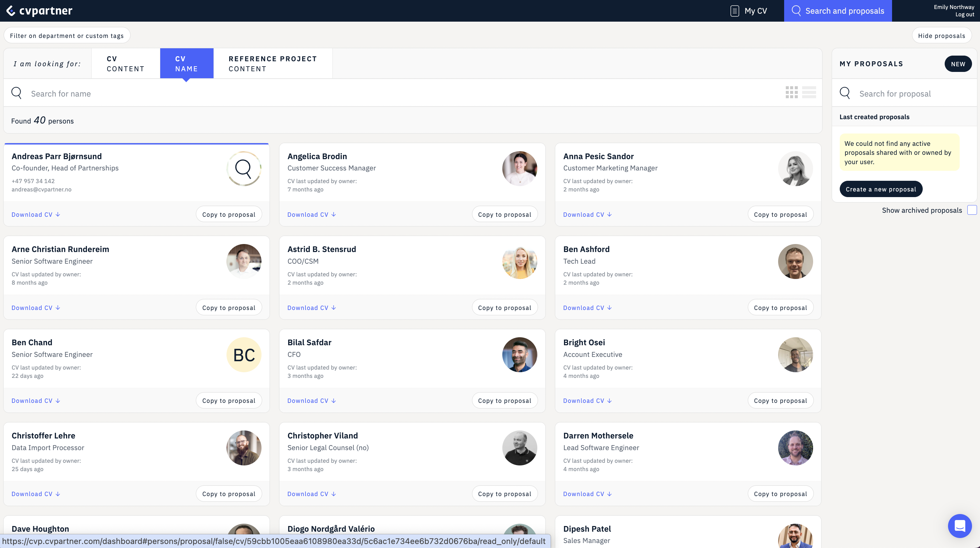Switch to grid view layout
The image size is (980, 548).
coord(792,92)
